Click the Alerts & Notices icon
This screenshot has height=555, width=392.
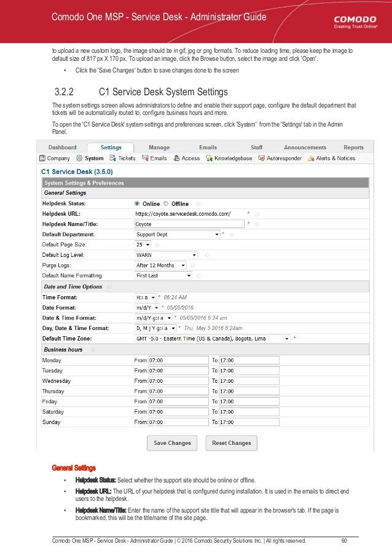pyautogui.click(x=311, y=158)
